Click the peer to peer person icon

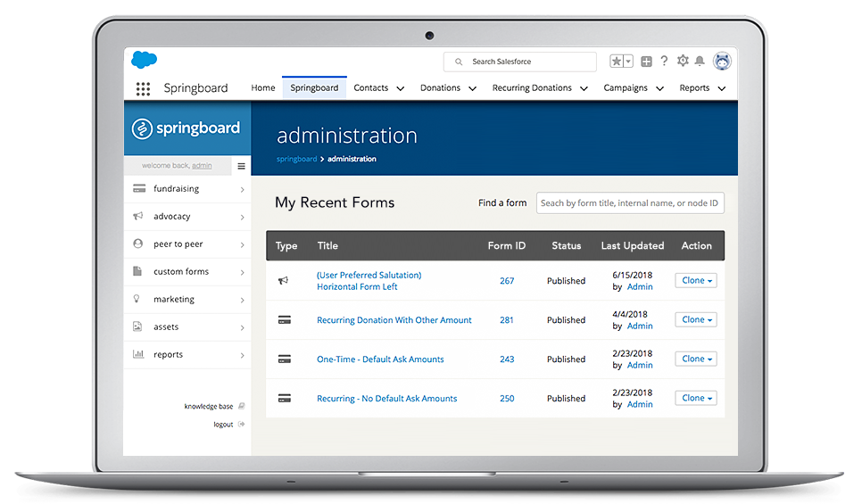click(x=138, y=244)
